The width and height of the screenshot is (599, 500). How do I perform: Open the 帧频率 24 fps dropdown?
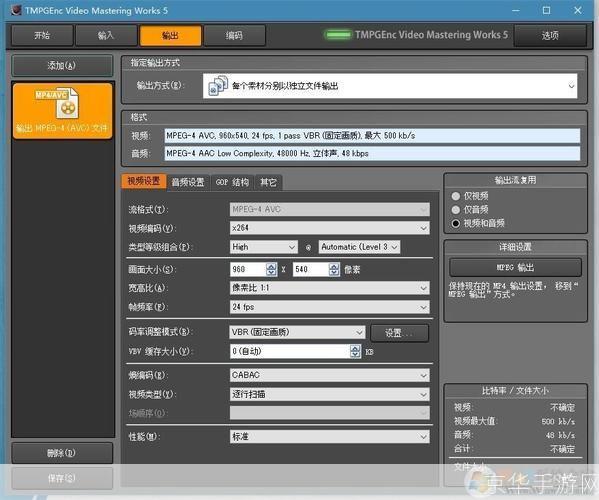(x=329, y=307)
